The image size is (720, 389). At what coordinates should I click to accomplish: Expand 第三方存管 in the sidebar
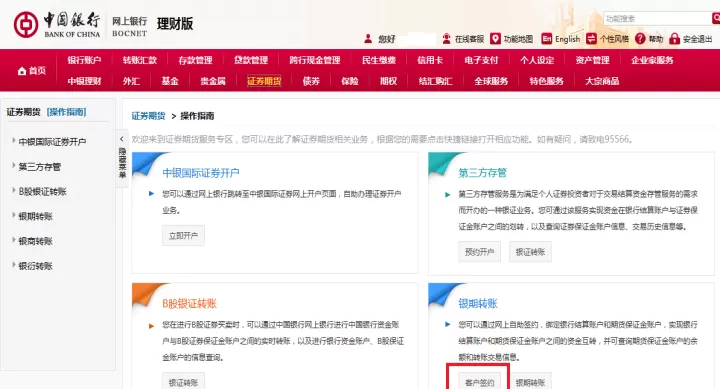click(x=39, y=167)
